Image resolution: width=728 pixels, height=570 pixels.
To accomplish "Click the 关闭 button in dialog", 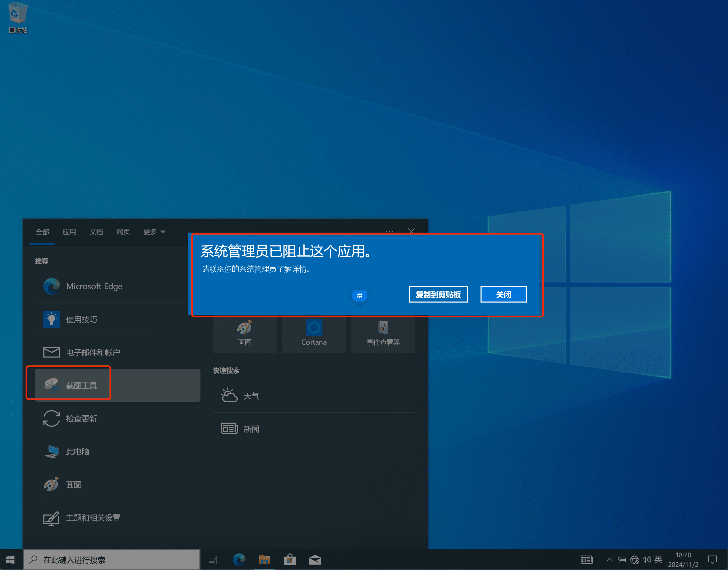I will 503,294.
